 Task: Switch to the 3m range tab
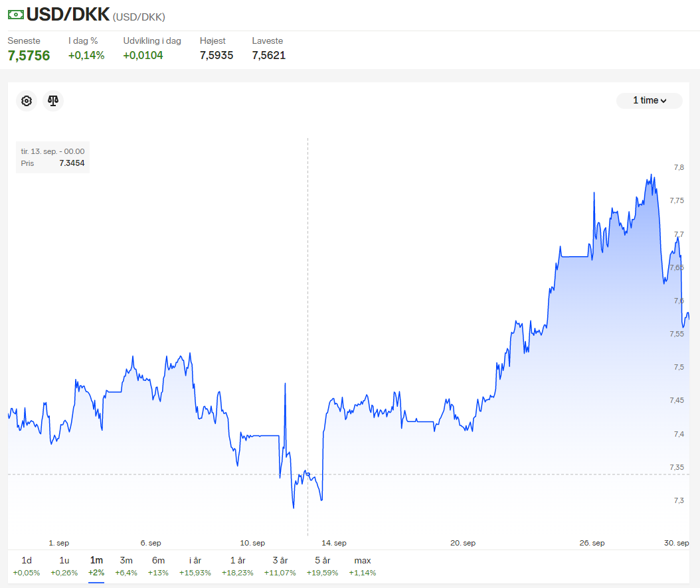[126, 565]
